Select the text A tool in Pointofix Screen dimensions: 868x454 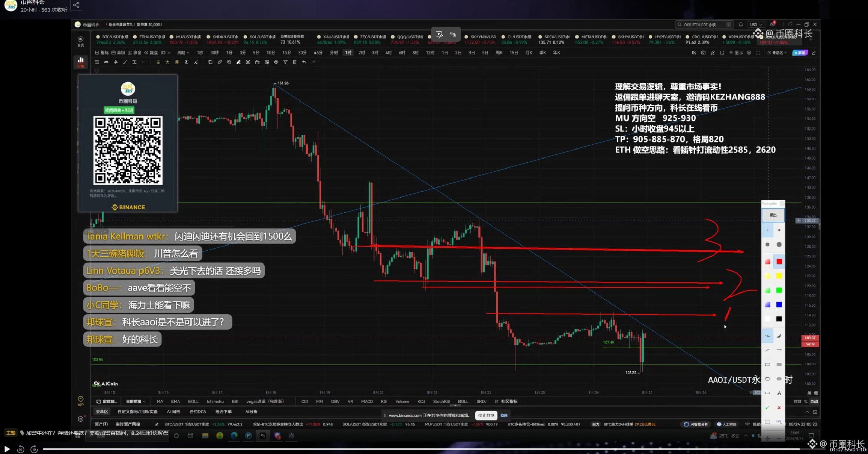(779, 393)
